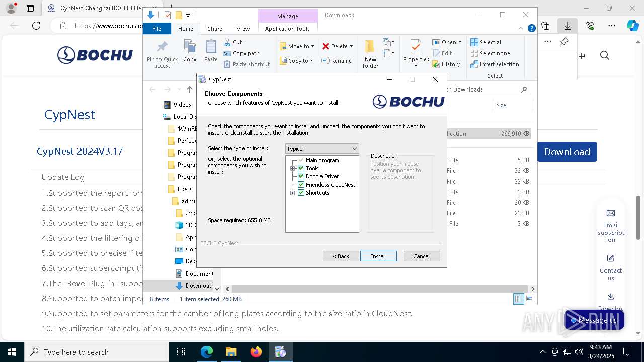
Task: Click the Message us chat button
Action: click(594, 320)
